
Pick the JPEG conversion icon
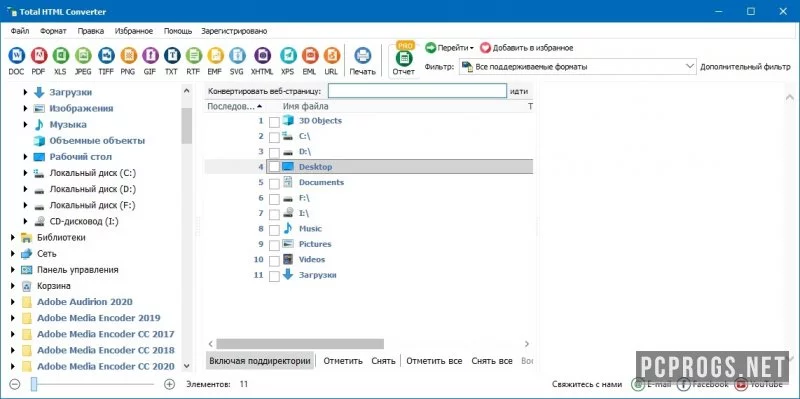coord(83,55)
